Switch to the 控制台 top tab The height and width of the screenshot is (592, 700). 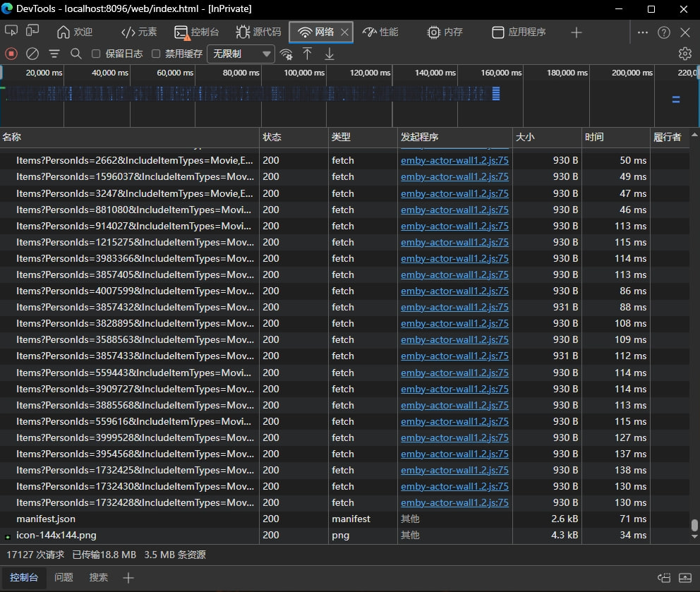point(196,32)
